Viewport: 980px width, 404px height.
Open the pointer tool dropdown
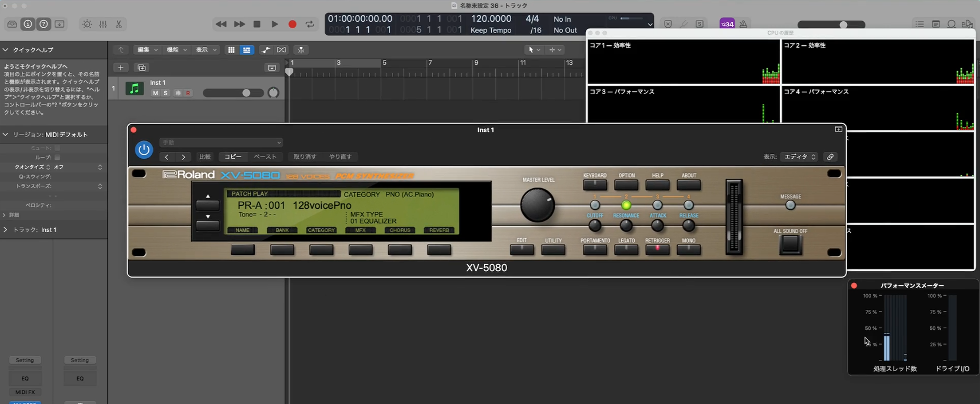(534, 50)
